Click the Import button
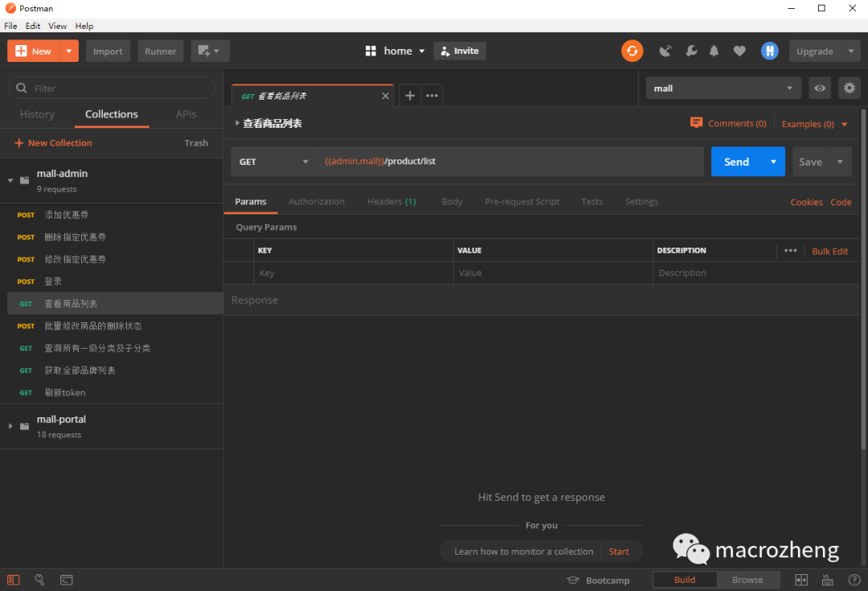 (108, 51)
